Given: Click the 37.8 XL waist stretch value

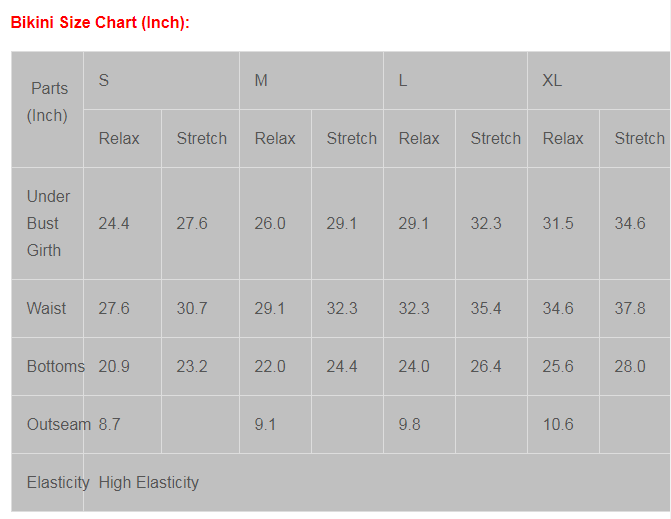Looking at the screenshot, I should [x=630, y=308].
